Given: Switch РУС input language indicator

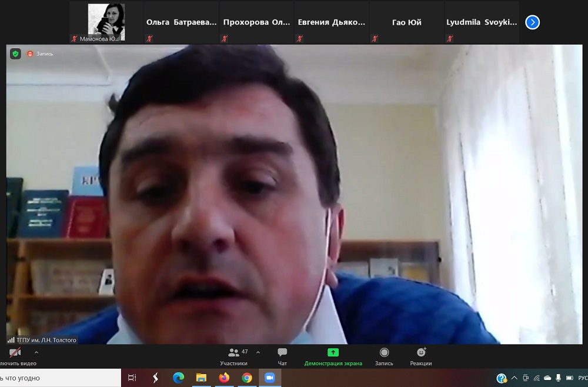Looking at the screenshot, I should point(583,378).
